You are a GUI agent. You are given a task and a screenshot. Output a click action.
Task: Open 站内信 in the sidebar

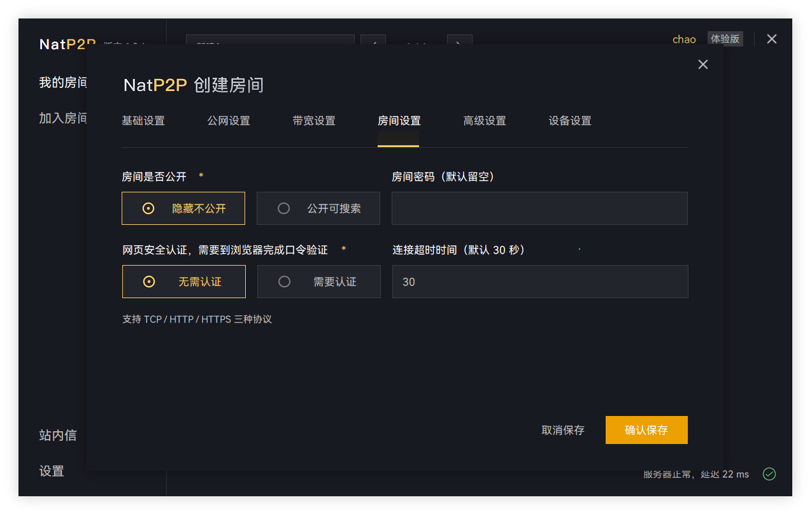click(58, 435)
